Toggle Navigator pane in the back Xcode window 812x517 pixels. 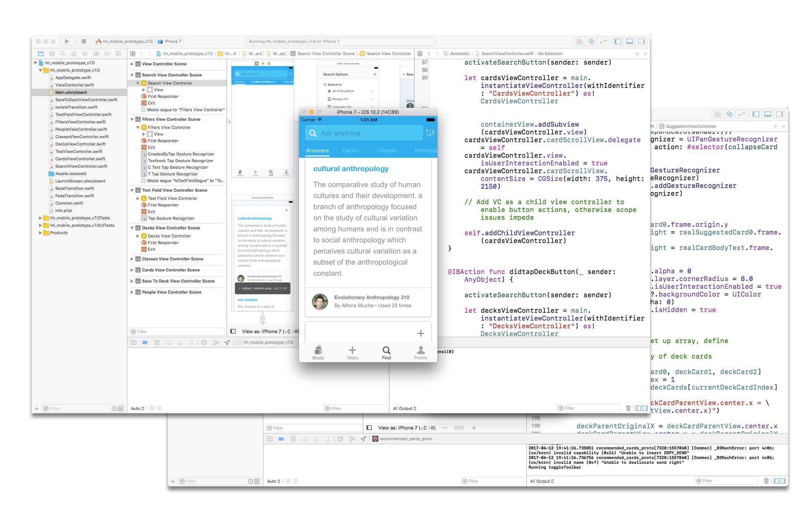(756, 114)
